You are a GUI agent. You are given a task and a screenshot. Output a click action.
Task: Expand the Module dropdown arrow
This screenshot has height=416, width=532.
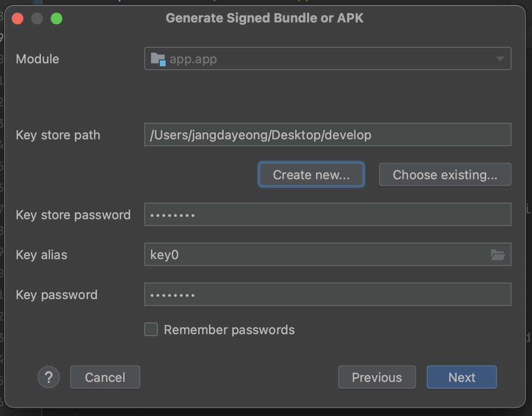click(x=500, y=59)
